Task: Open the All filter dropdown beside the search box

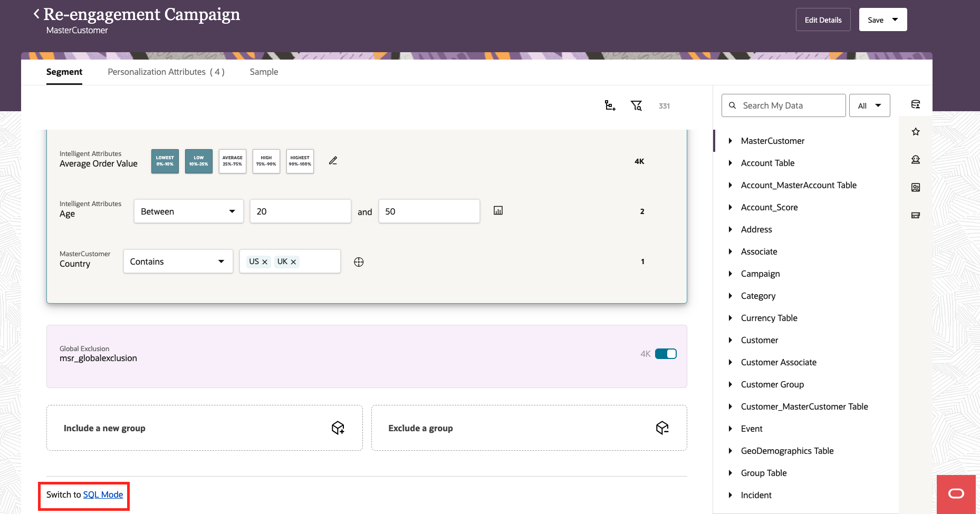Action: pyautogui.click(x=869, y=105)
